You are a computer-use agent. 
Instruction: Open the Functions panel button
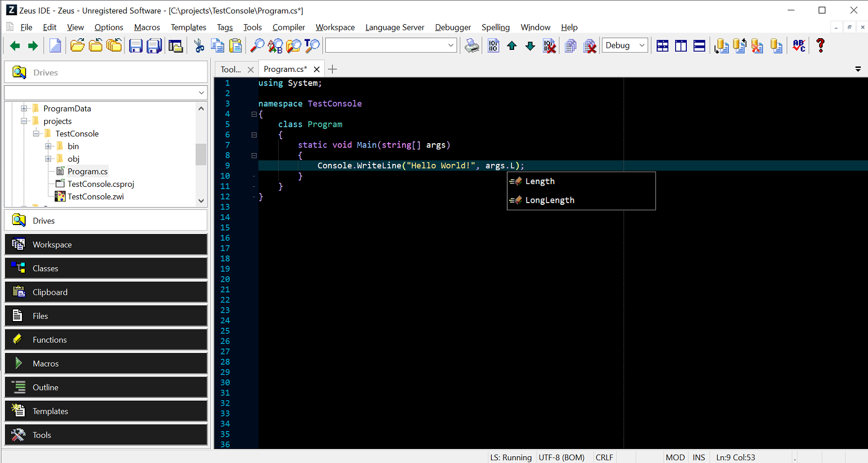(x=106, y=340)
